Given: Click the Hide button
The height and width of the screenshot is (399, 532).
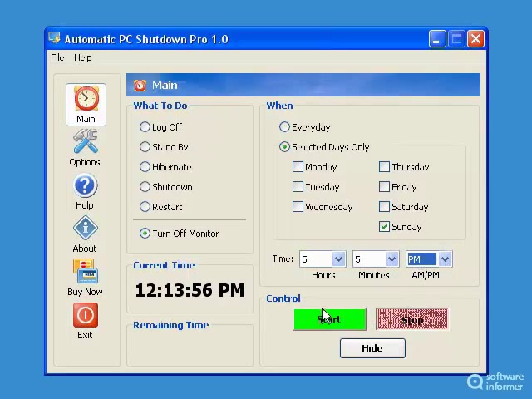Looking at the screenshot, I should 372,348.
